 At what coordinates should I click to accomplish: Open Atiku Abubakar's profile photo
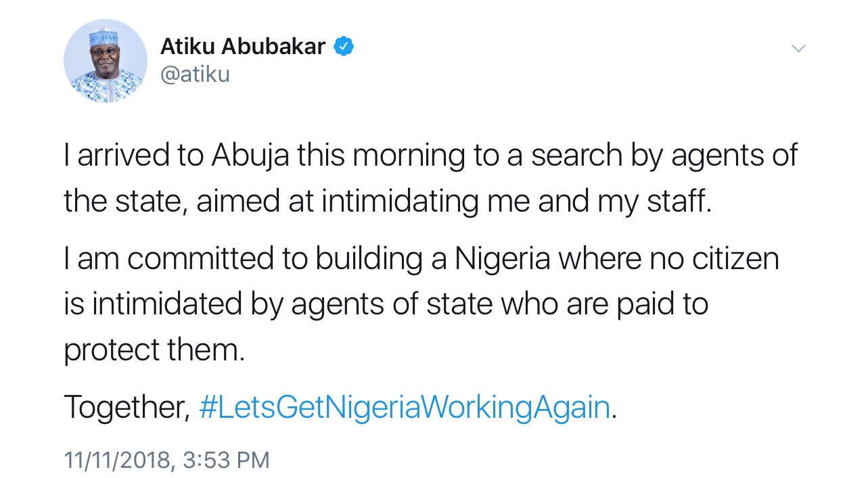106,61
